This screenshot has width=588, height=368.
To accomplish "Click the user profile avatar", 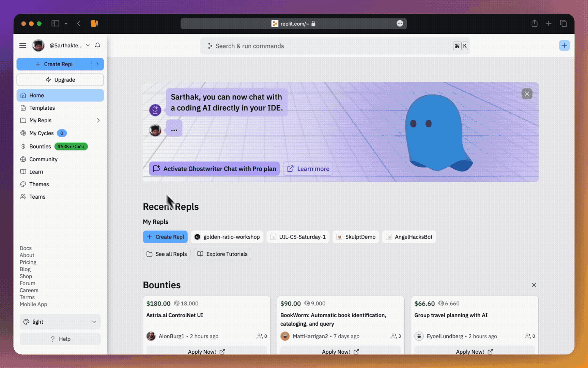I will [38, 45].
